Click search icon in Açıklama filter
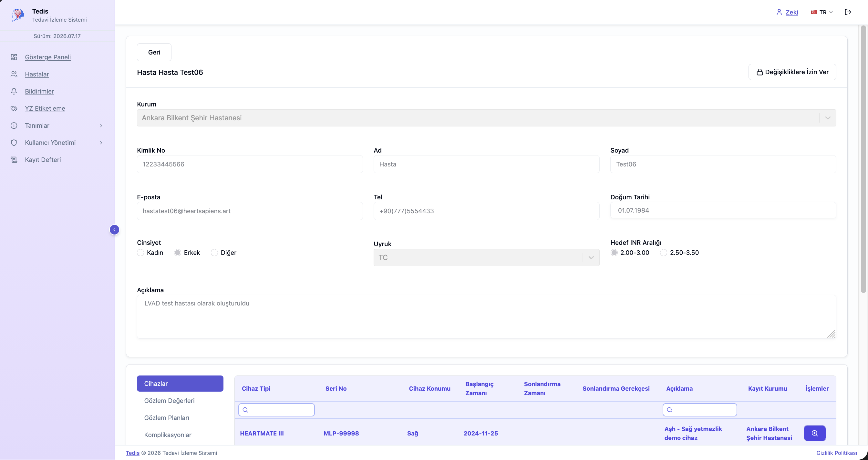Screen dimensions: 868x460 point(669,410)
